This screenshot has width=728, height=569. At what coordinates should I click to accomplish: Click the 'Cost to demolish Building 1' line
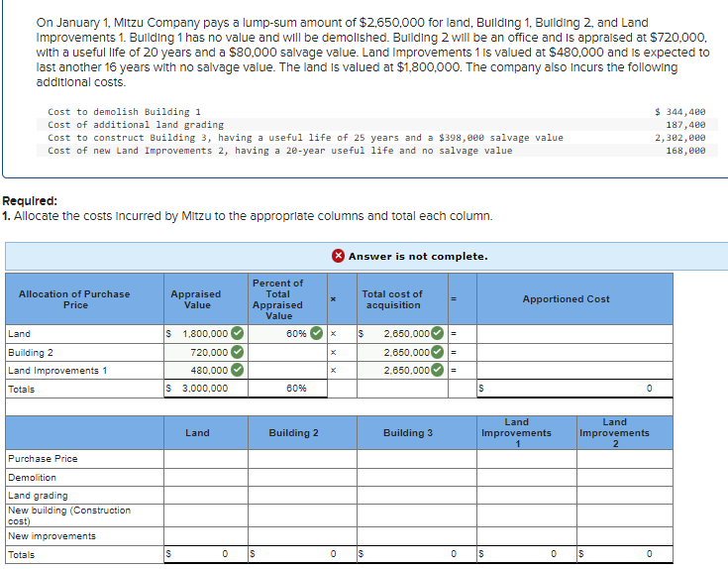[x=124, y=112]
